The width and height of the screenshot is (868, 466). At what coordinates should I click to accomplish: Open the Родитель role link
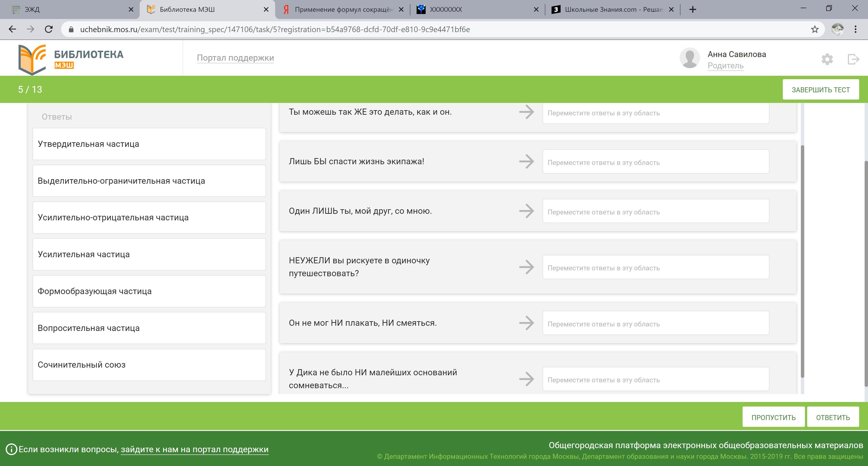tap(725, 65)
